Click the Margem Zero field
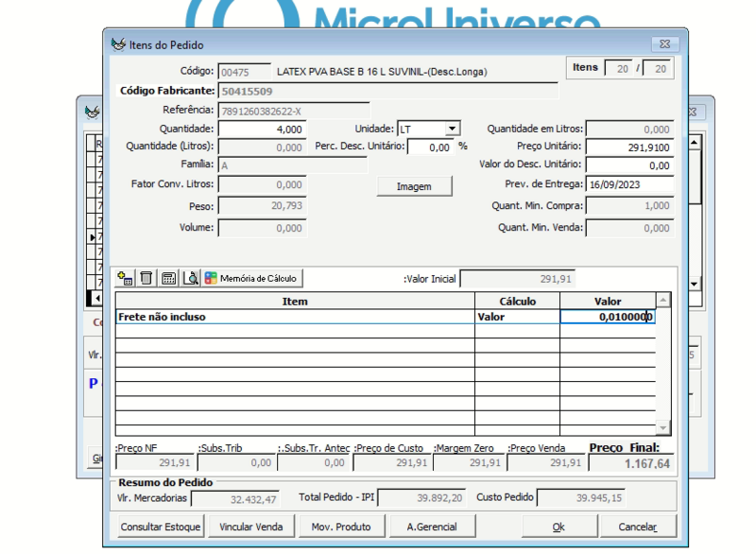The width and height of the screenshot is (756, 554). pos(469,463)
